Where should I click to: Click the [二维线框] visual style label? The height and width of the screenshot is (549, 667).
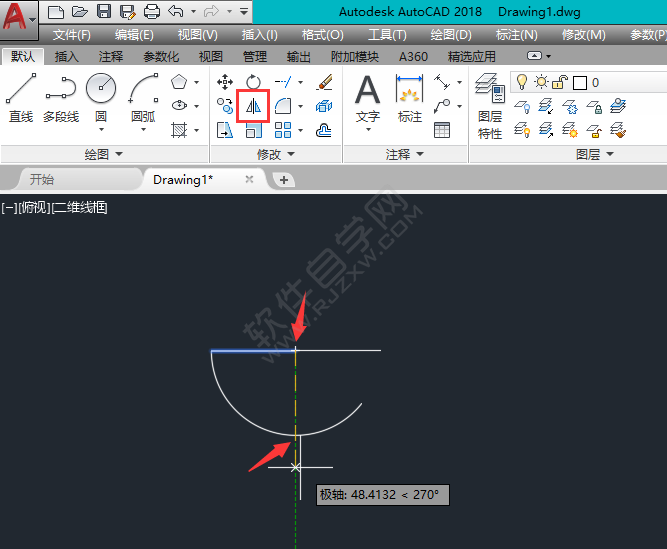tap(80, 208)
